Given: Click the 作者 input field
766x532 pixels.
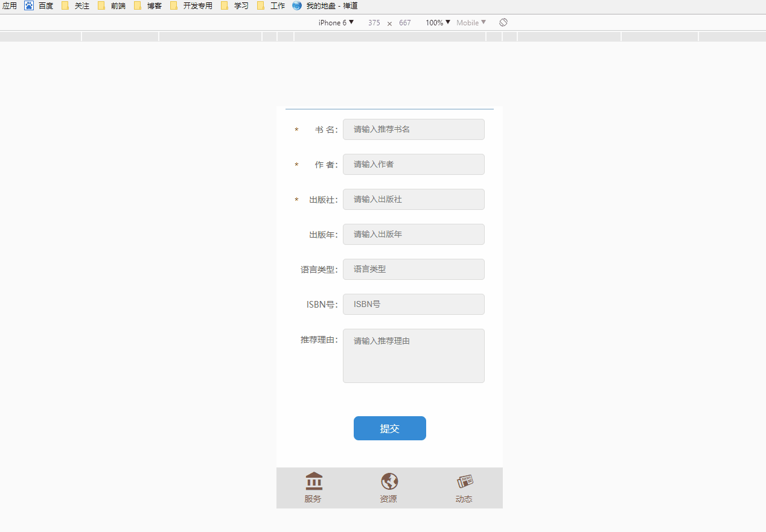Looking at the screenshot, I should [x=413, y=164].
